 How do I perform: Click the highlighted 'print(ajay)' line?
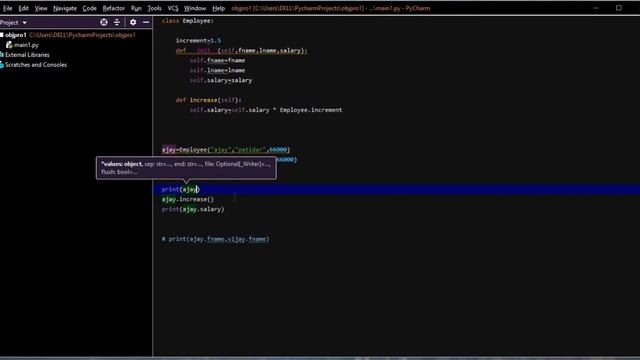pos(396,189)
